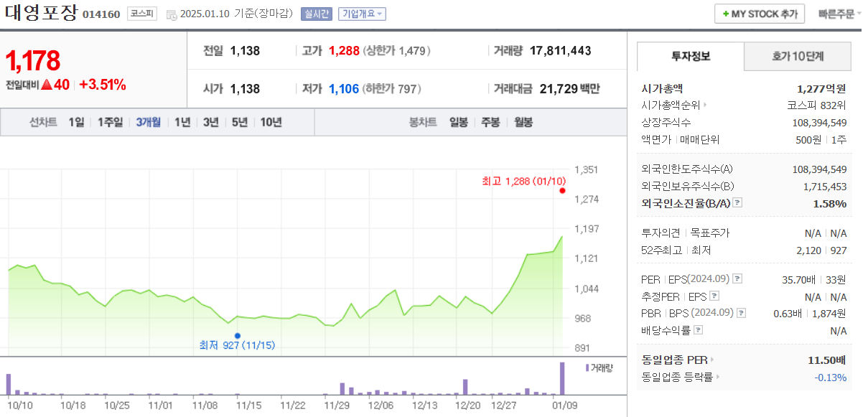This screenshot has height=417, width=868.
Task: Click the red up-triangle beside 전일대비
Action: click(x=46, y=85)
